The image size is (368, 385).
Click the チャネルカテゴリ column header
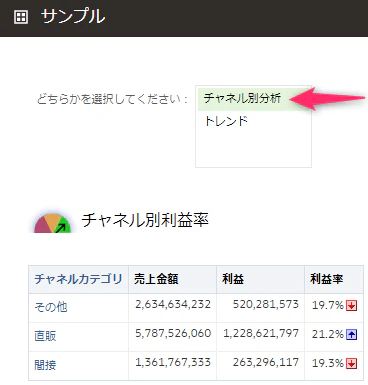pyautogui.click(x=78, y=279)
